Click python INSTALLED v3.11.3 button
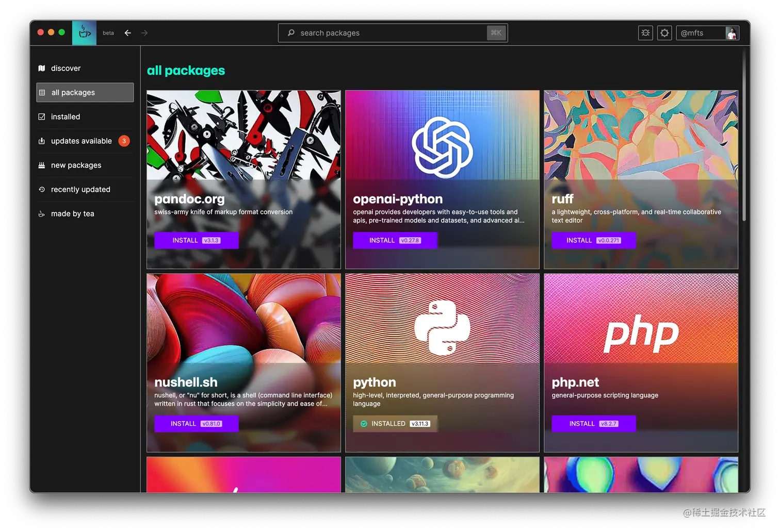This screenshot has height=532, width=780. pos(395,424)
